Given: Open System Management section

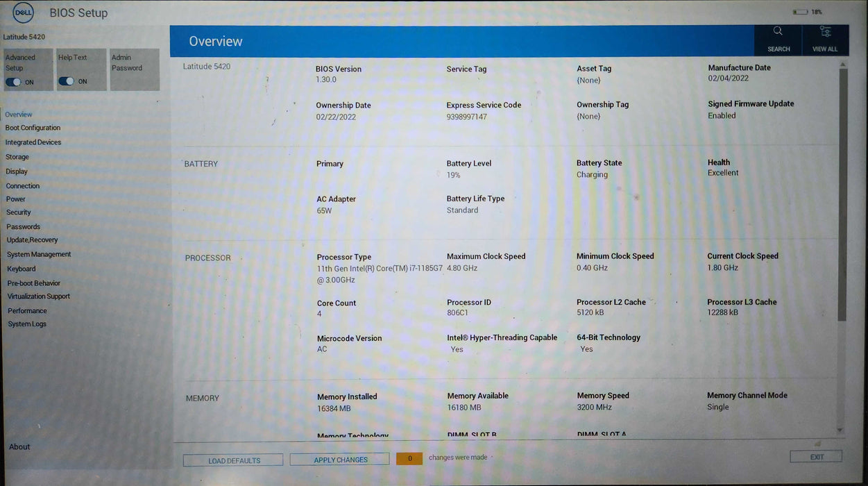Looking at the screenshot, I should tap(39, 255).
